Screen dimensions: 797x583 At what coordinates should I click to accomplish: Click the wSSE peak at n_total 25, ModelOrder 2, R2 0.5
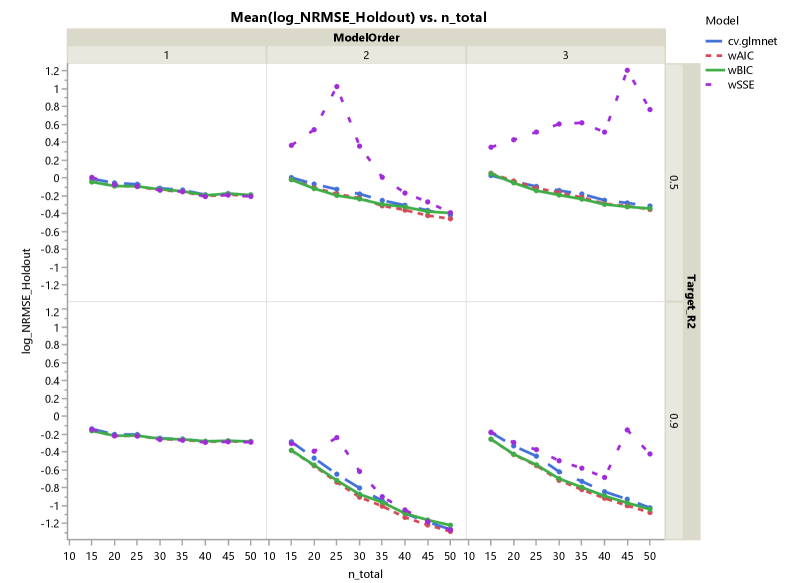click(336, 86)
